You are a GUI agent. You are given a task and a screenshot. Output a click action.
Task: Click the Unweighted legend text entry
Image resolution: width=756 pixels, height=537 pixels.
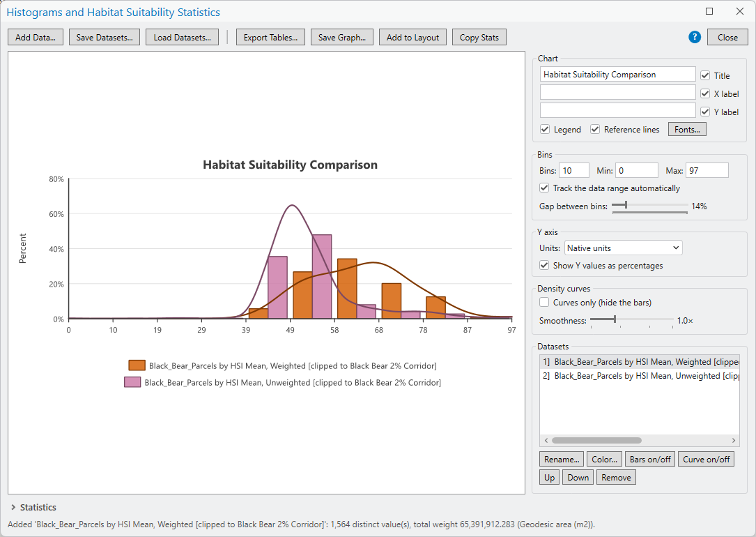click(293, 383)
